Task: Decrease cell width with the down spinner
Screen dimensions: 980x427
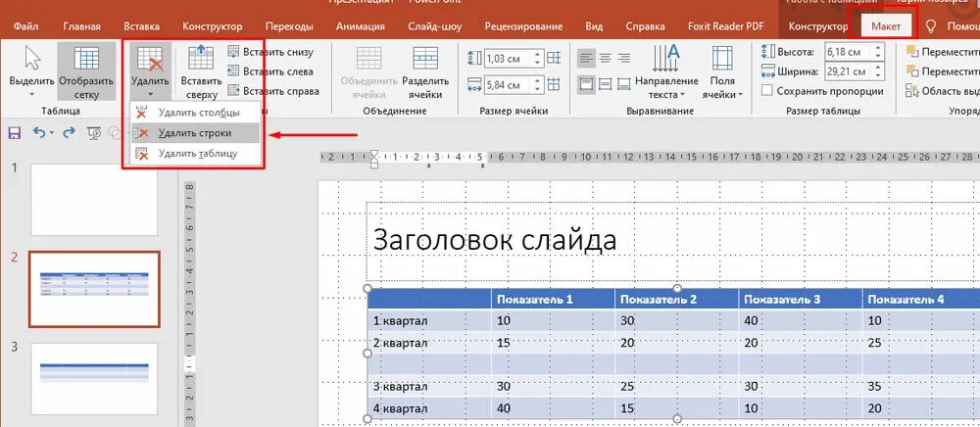Action: click(x=537, y=88)
